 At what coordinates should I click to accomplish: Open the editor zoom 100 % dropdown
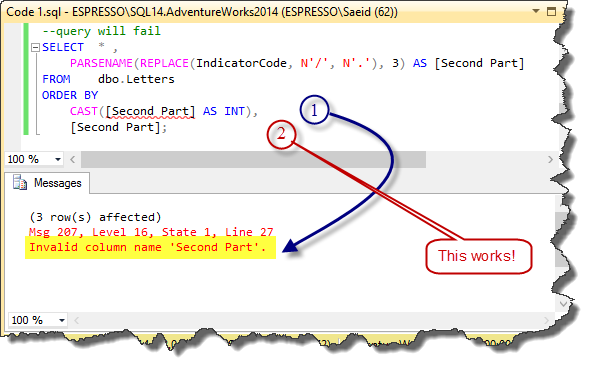(x=58, y=159)
